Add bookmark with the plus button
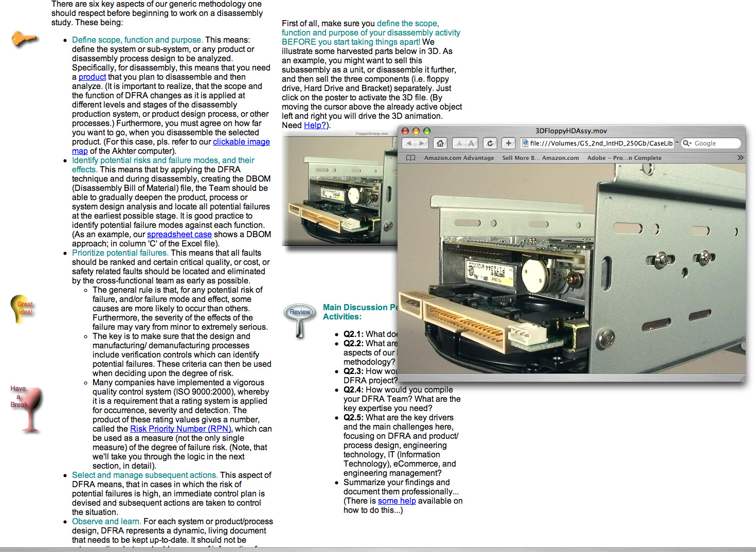Screen dimensions: 756x552 click(509, 144)
